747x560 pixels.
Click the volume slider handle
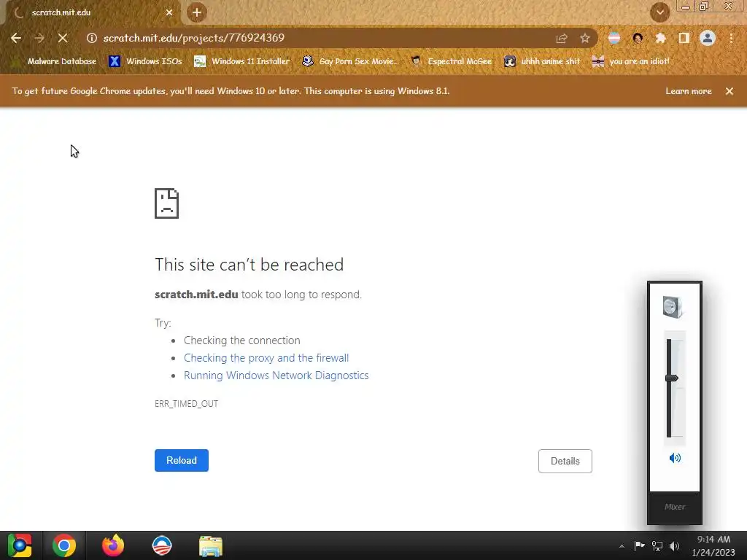[671, 378]
